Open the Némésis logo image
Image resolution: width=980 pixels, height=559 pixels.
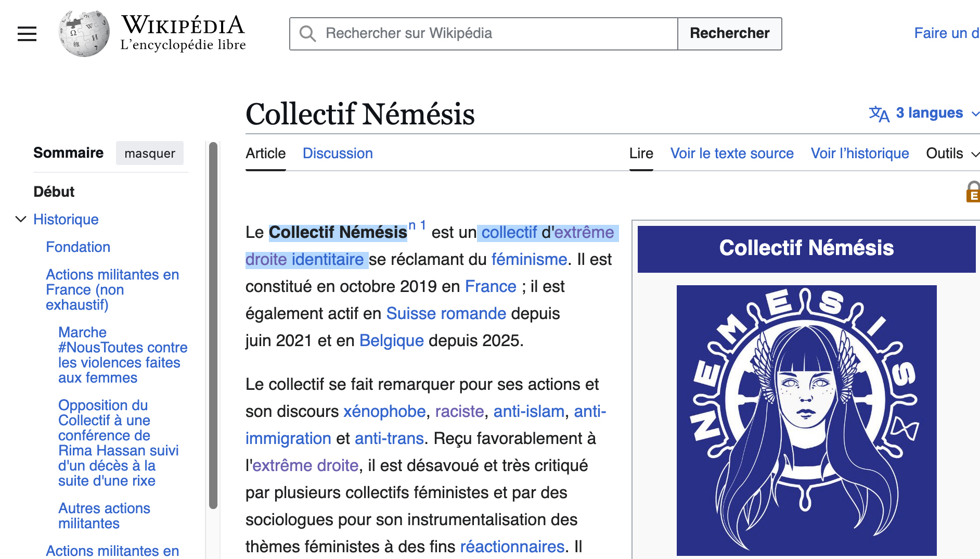click(x=806, y=420)
